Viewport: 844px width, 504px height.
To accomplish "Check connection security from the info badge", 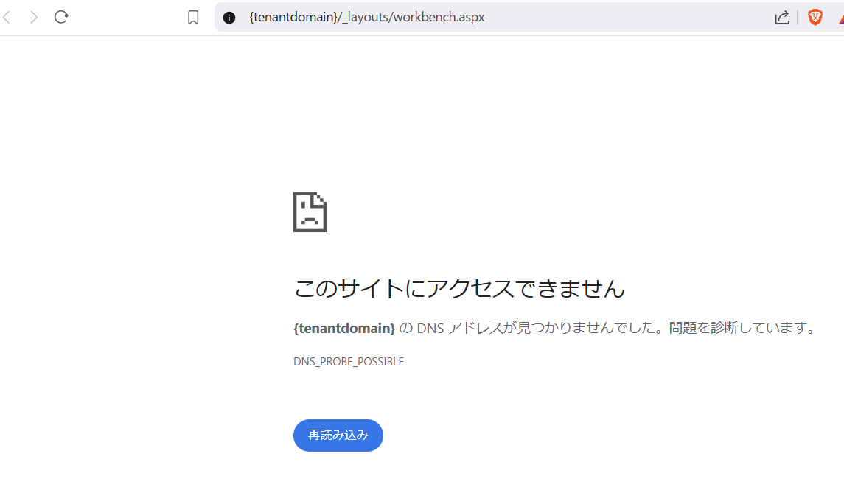I will point(229,17).
